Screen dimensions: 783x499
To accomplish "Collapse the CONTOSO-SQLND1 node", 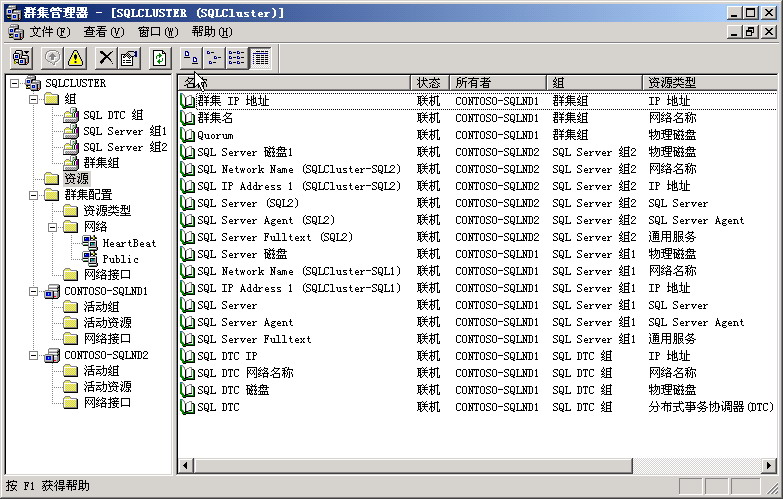I will [33, 291].
